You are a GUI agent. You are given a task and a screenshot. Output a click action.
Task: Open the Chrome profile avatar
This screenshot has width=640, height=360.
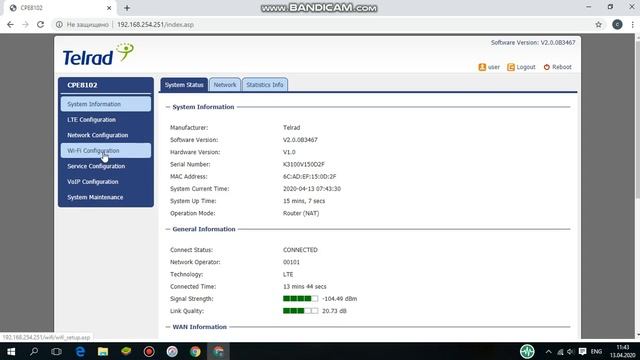coord(617,24)
